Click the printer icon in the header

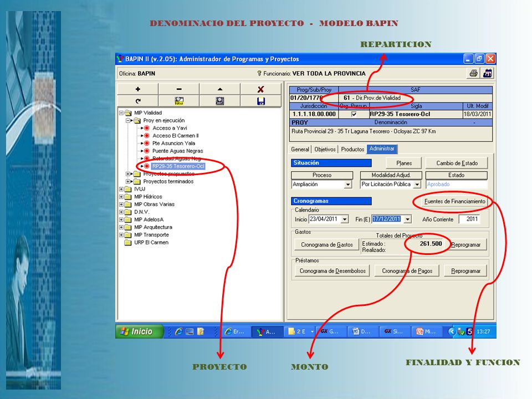(x=474, y=73)
